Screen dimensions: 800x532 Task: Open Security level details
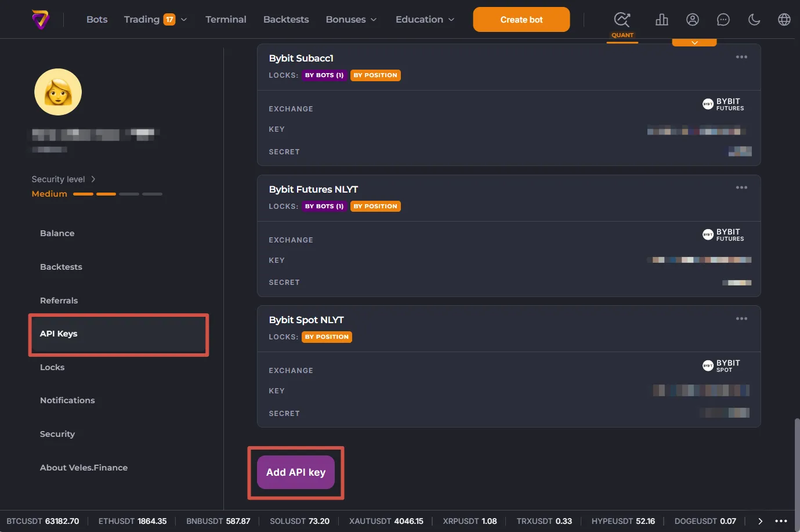point(63,179)
